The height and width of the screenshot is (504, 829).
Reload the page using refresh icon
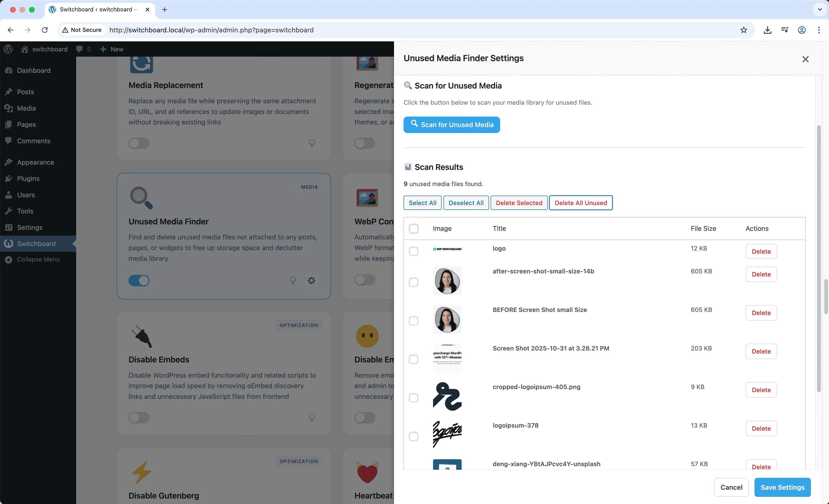[x=45, y=30]
